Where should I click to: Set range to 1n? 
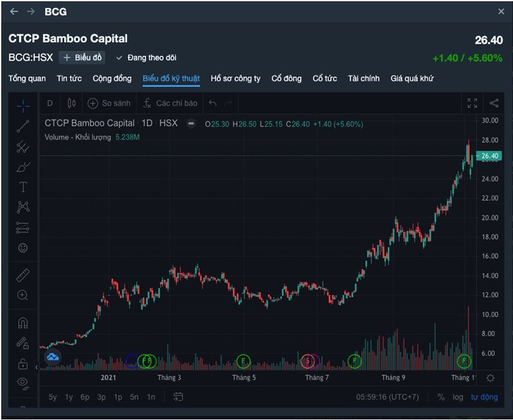click(x=151, y=397)
